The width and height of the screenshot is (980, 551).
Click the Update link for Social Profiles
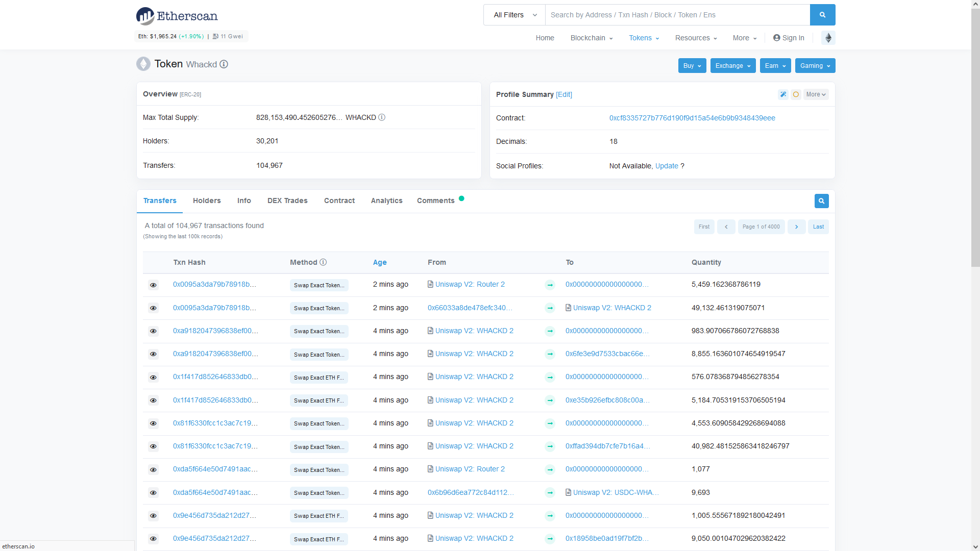[667, 166]
